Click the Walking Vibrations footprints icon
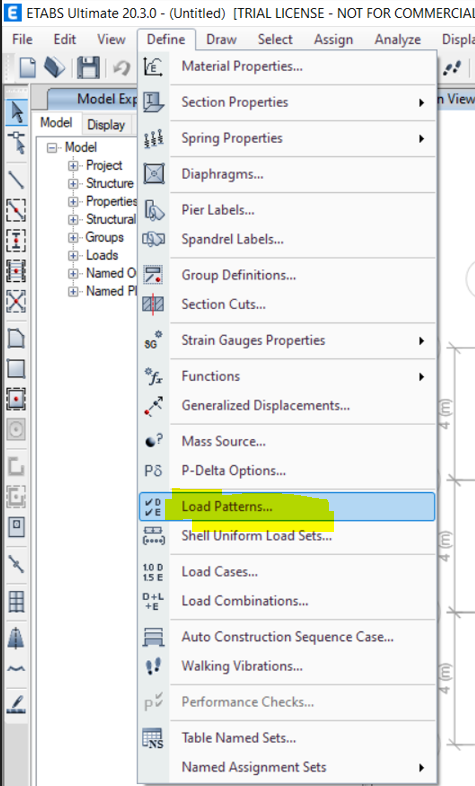 click(x=153, y=666)
